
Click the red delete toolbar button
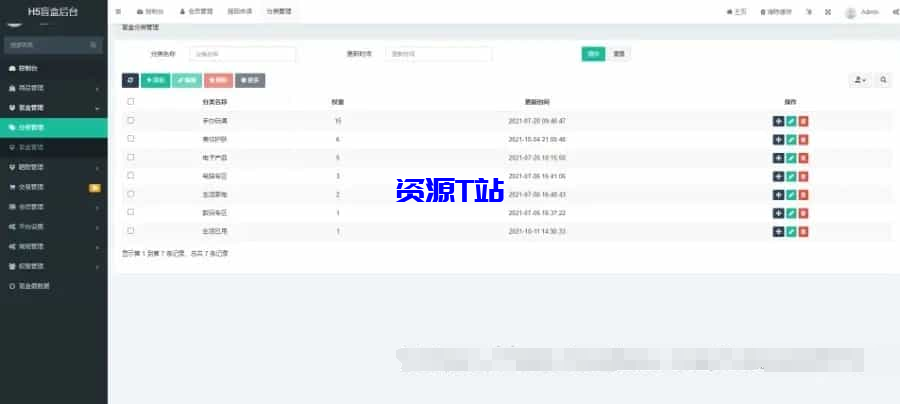219,80
